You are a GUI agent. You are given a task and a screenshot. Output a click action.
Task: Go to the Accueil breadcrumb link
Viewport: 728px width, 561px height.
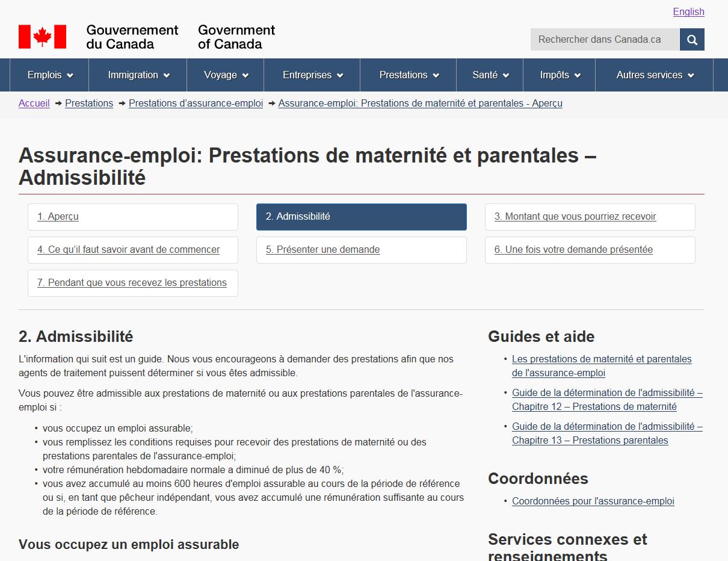coord(34,103)
